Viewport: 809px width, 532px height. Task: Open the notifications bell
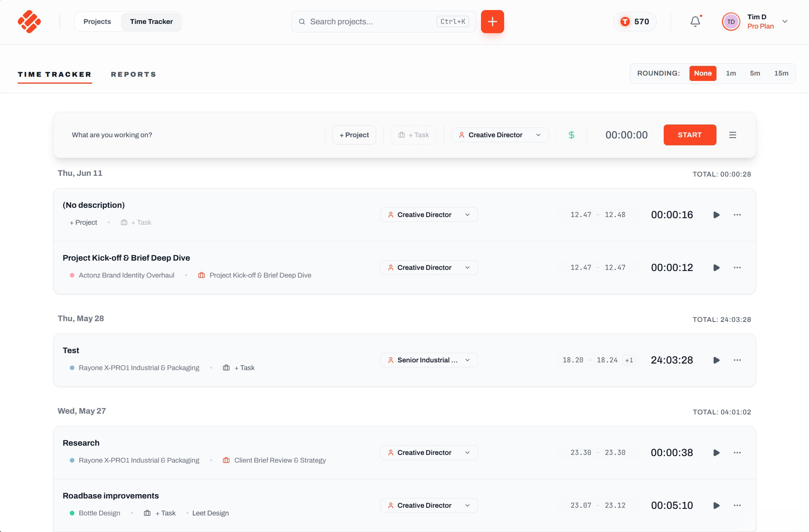point(695,22)
